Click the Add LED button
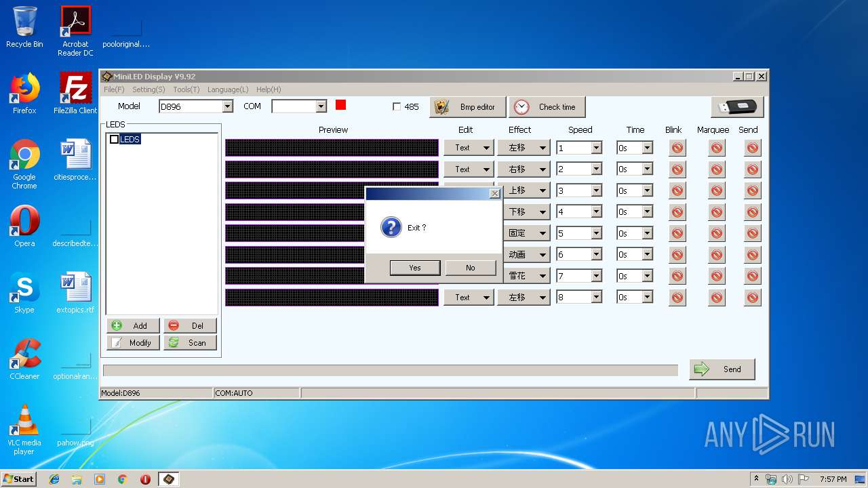Screen dimensions: 868x488 pyautogui.click(x=133, y=325)
